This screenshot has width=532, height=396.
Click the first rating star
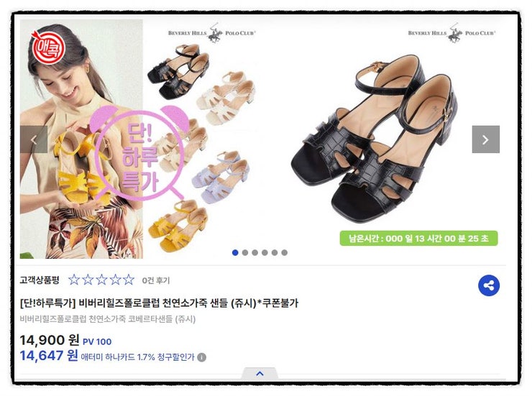[x=74, y=280]
